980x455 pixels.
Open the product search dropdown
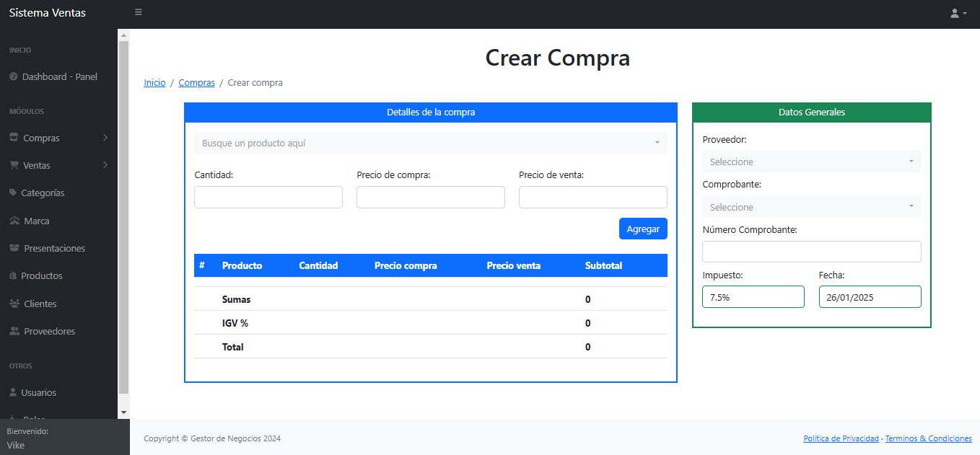[x=430, y=143]
